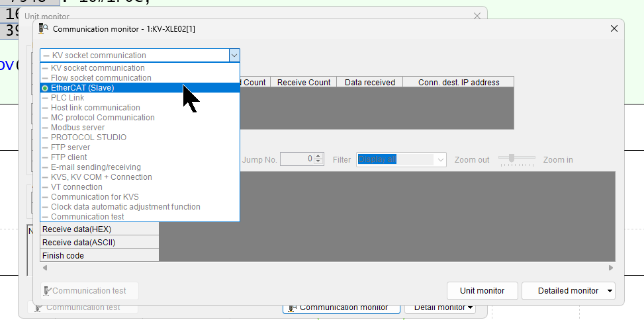This screenshot has width=644, height=320.
Task: Choose Flow socket communication option
Action: [x=140, y=78]
